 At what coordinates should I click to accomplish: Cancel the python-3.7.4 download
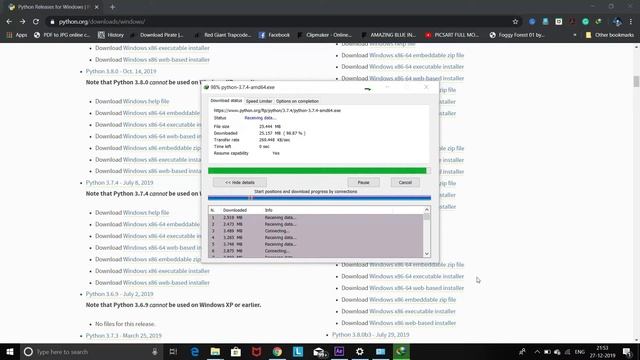click(x=405, y=182)
